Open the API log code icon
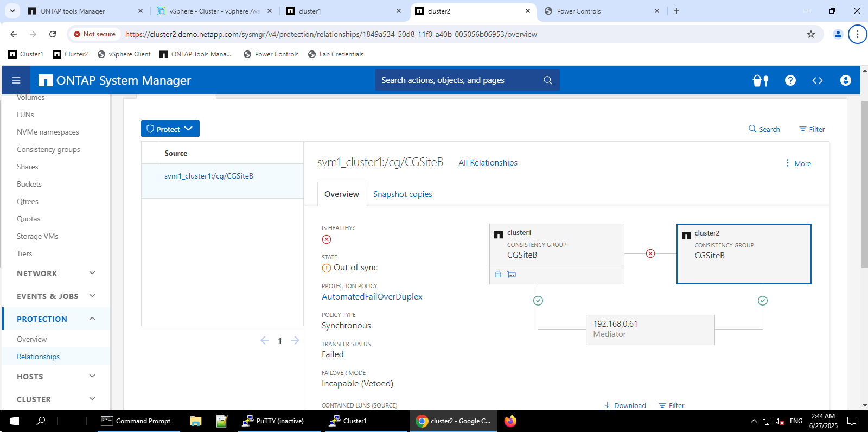The image size is (868, 432). (817, 80)
